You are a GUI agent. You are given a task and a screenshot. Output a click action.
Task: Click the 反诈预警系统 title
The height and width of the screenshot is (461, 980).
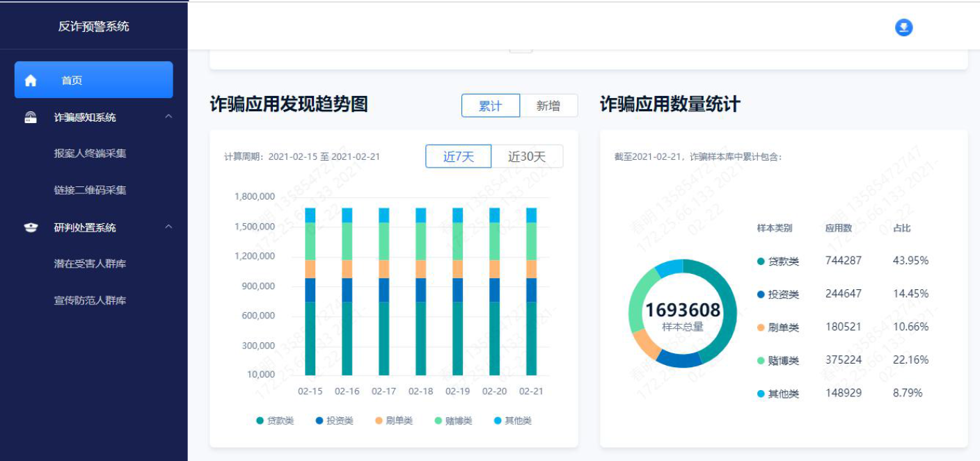coord(94,26)
